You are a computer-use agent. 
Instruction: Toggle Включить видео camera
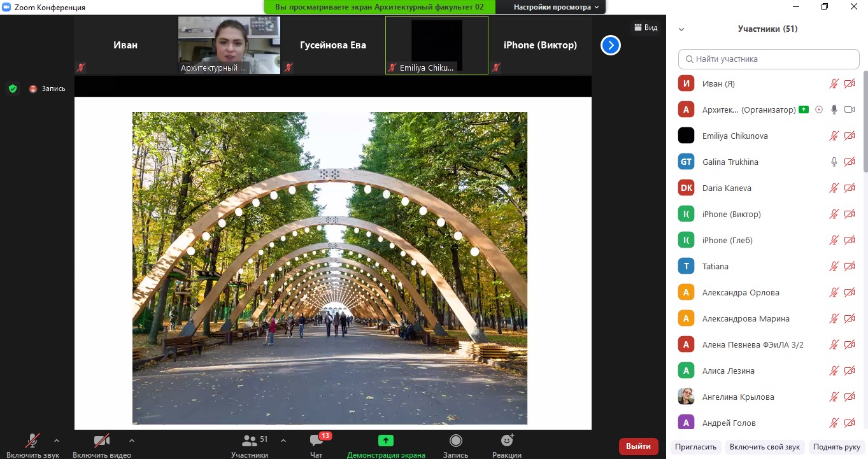(x=102, y=441)
